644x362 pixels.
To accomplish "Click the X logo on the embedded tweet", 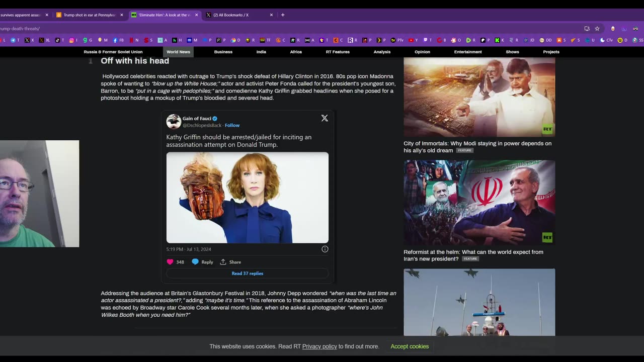I will point(325,118).
